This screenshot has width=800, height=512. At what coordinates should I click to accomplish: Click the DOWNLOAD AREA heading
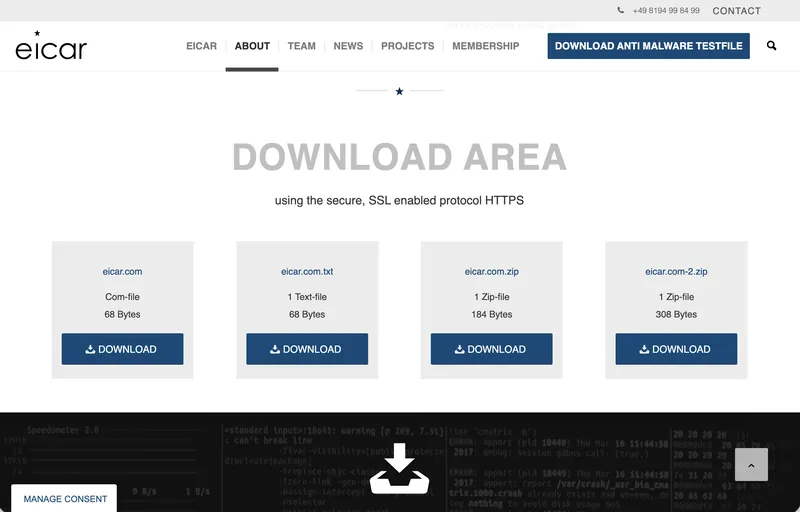[399, 157]
